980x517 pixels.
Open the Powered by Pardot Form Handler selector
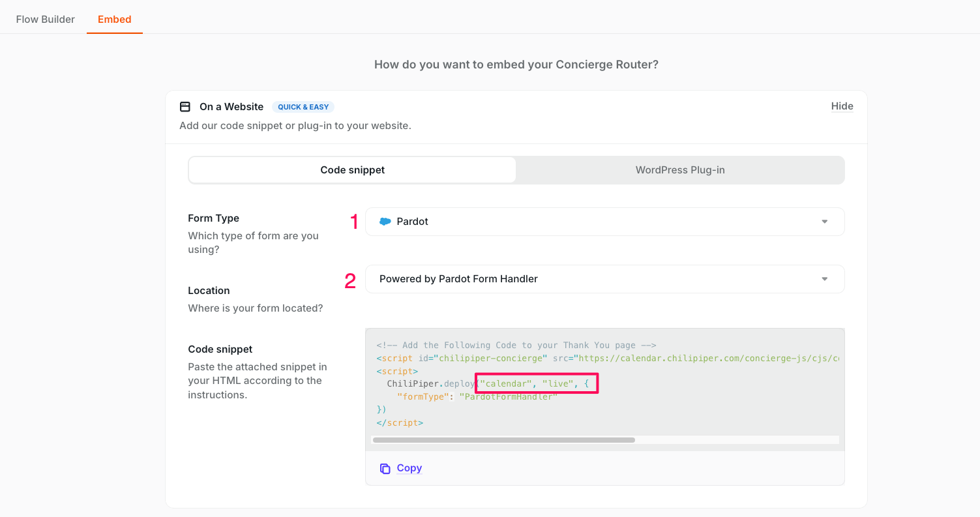pyautogui.click(x=604, y=279)
